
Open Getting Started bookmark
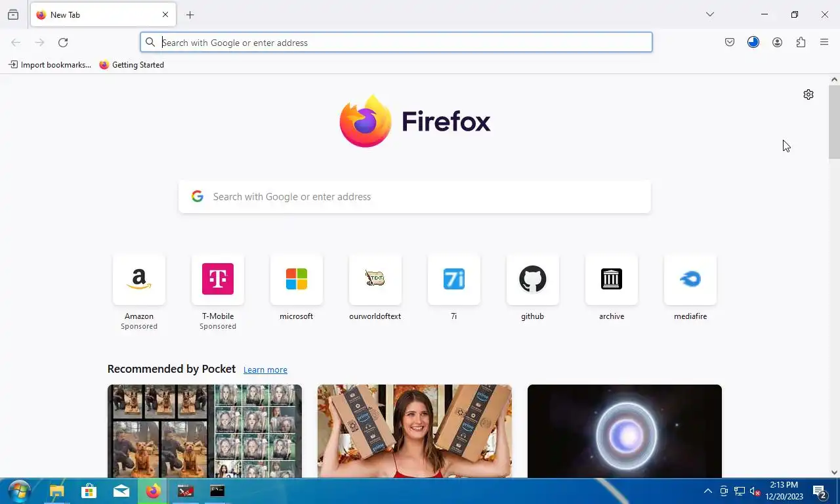[132, 65]
